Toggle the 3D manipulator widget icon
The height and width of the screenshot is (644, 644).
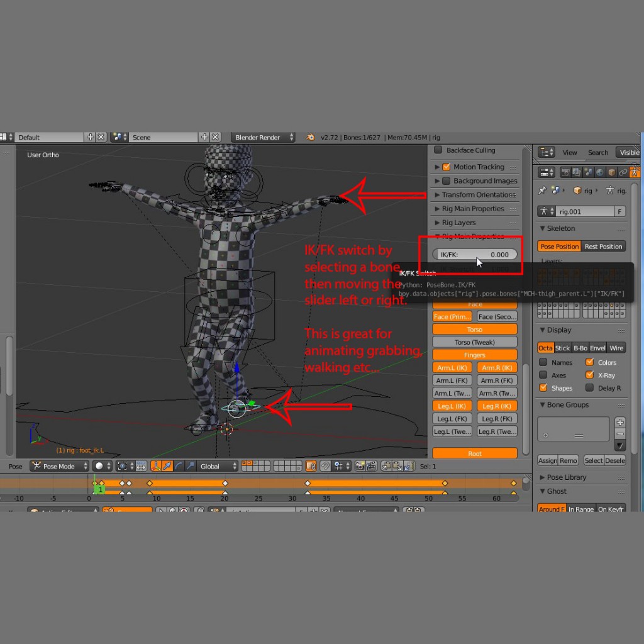153,466
